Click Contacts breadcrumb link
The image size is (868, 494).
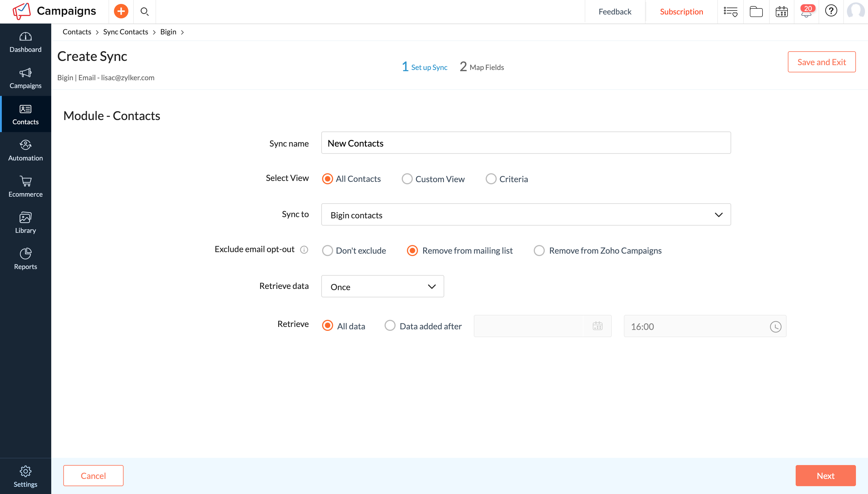(77, 32)
